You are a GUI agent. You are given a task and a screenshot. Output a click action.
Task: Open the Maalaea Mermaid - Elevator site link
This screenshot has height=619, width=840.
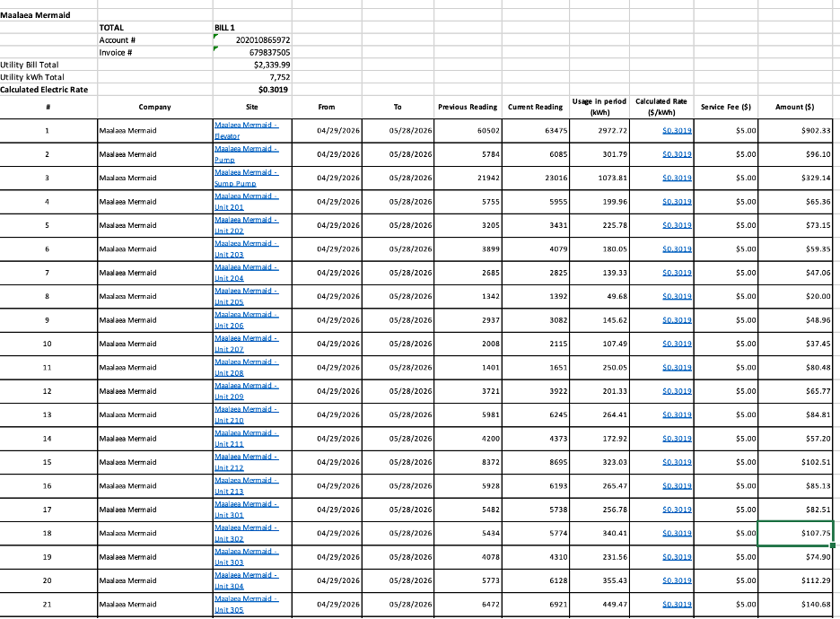point(247,131)
